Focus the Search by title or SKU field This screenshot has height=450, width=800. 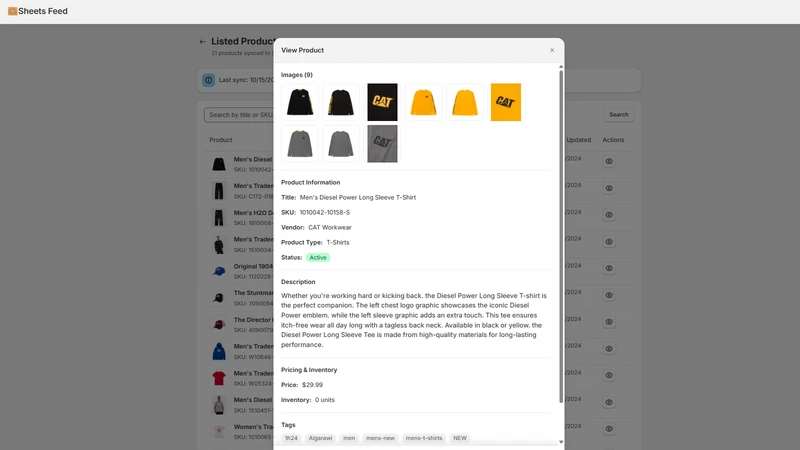pyautogui.click(x=239, y=115)
